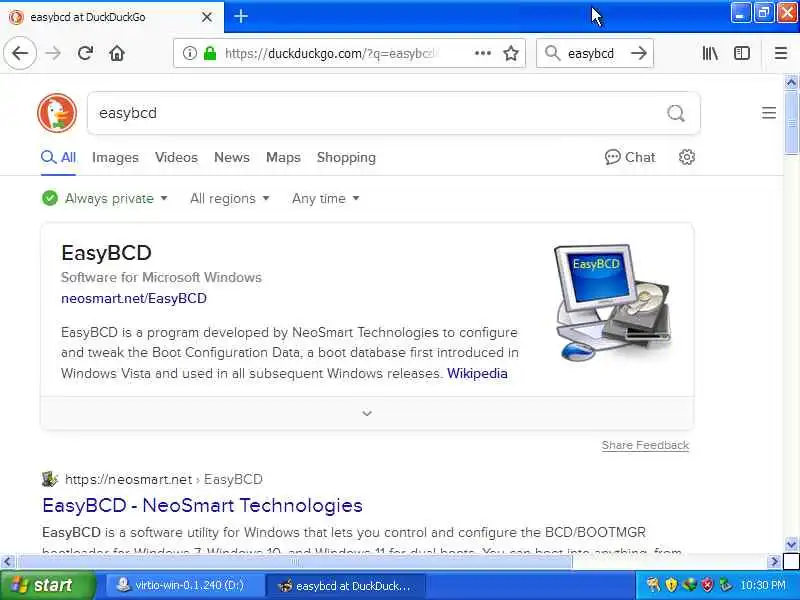Click the horizontal scrollbar right arrow
The width and height of the screenshot is (800, 600).
774,562
